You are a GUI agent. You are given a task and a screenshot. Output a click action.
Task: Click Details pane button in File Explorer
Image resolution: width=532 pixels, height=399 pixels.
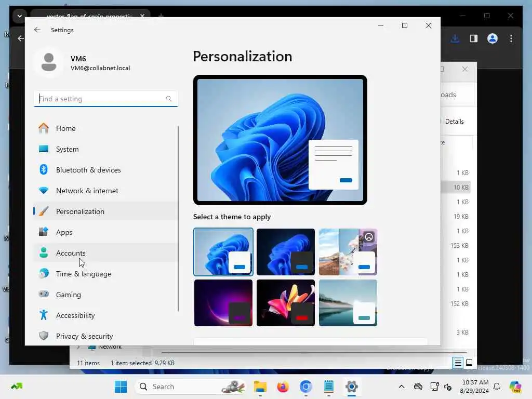click(453, 122)
